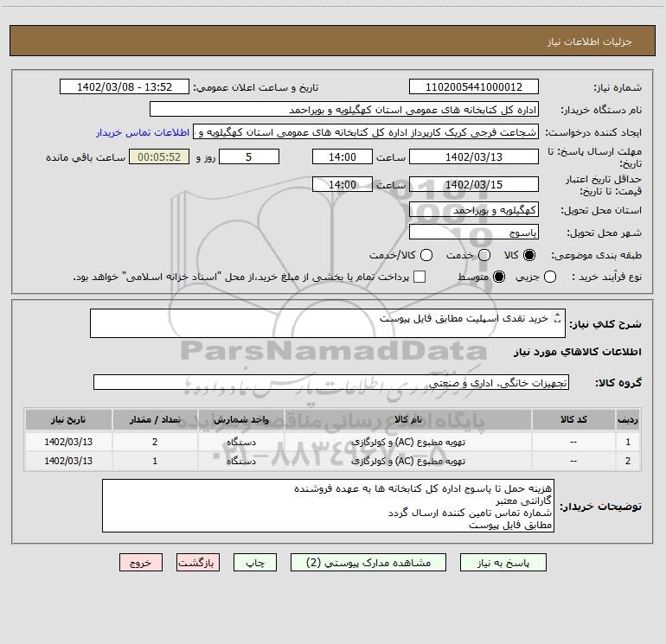
Task: Select the کالا/خدمت radio button
Action: pos(426,255)
